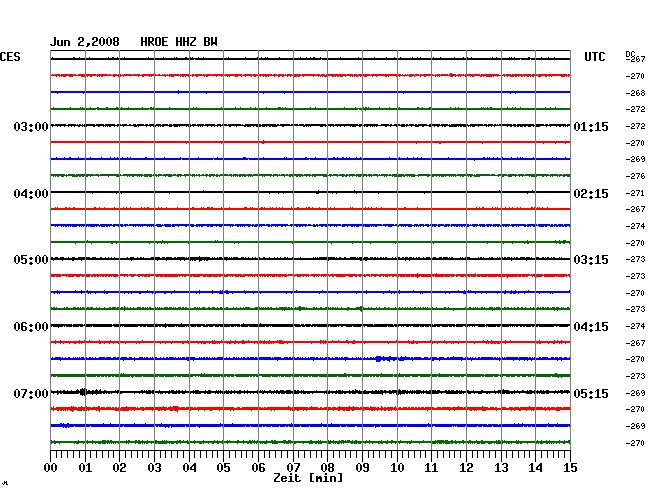Click the '01' minute tick label
The height and width of the screenshot is (494, 650).
[85, 468]
